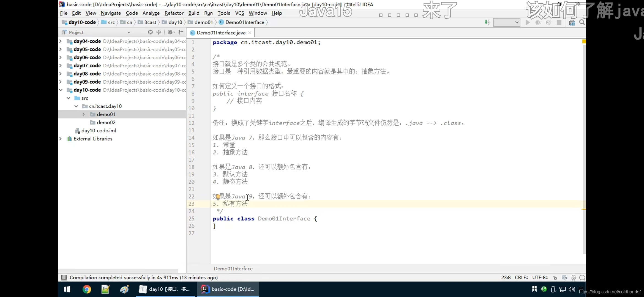The width and height of the screenshot is (644, 297).
Task: Select day10-code.iml file
Action: click(99, 131)
